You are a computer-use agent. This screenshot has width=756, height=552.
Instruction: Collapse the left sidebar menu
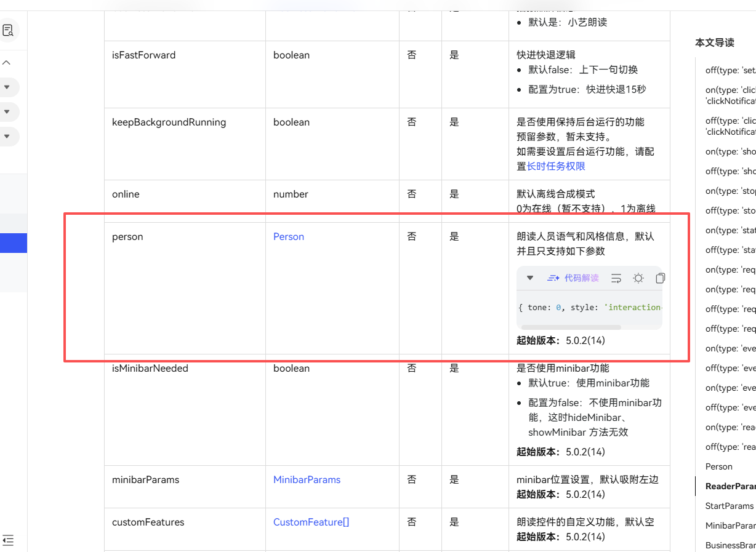click(x=8, y=540)
